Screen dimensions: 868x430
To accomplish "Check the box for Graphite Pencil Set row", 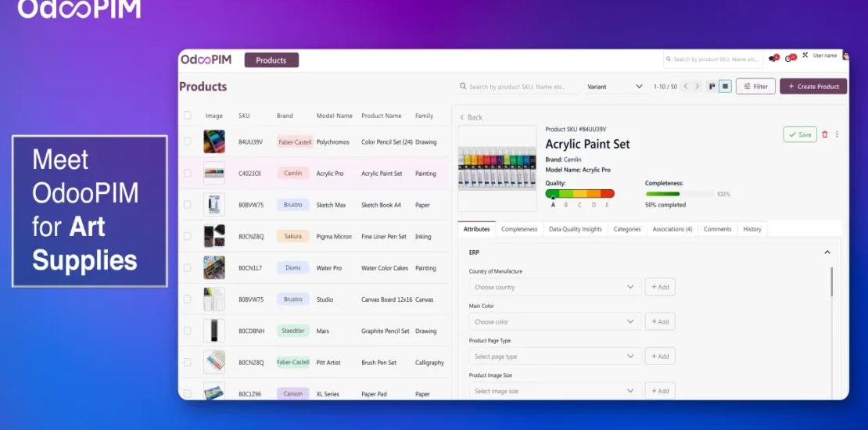I will coord(187,331).
